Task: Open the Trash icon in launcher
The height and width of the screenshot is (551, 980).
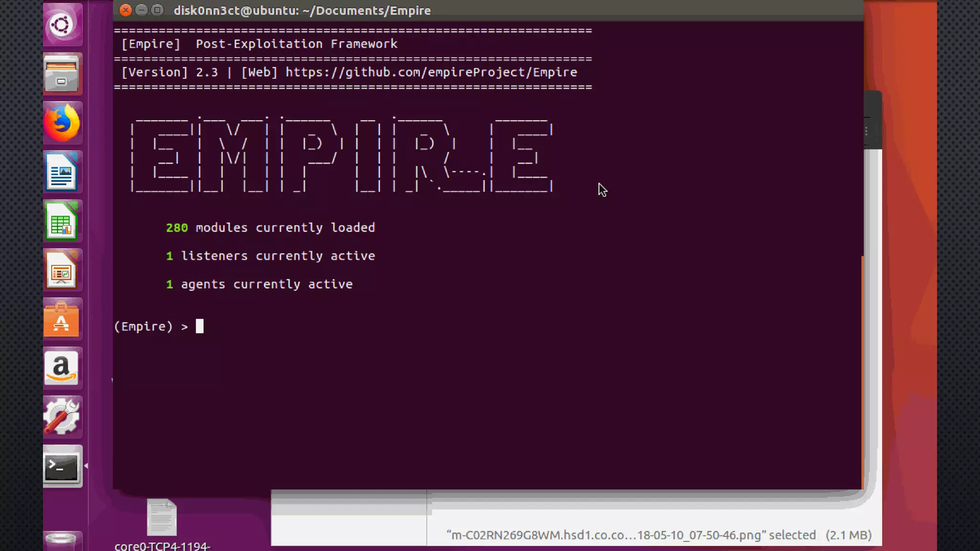Action: (62, 540)
